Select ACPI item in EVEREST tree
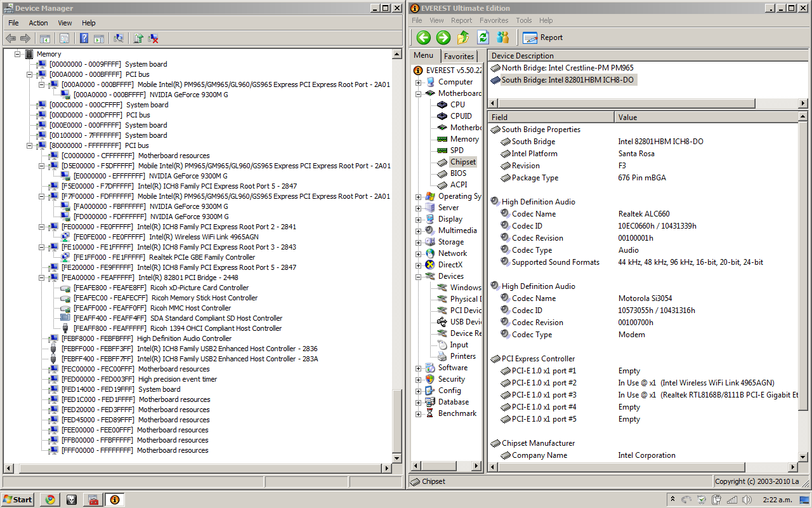 click(459, 185)
